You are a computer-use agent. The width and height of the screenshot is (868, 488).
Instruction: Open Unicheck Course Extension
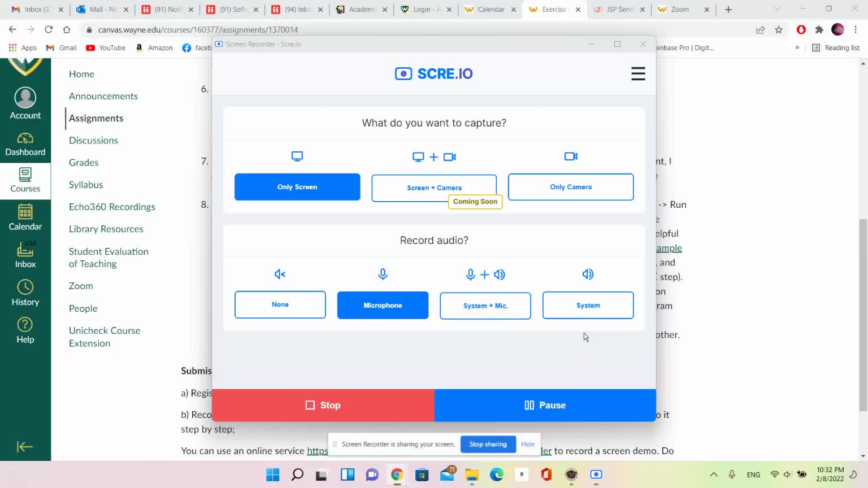pos(105,337)
